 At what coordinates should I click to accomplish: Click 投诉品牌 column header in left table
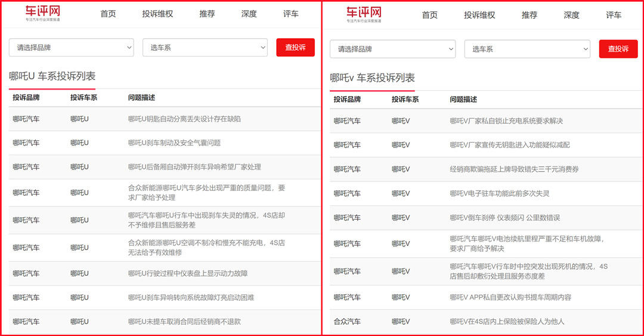coord(26,97)
